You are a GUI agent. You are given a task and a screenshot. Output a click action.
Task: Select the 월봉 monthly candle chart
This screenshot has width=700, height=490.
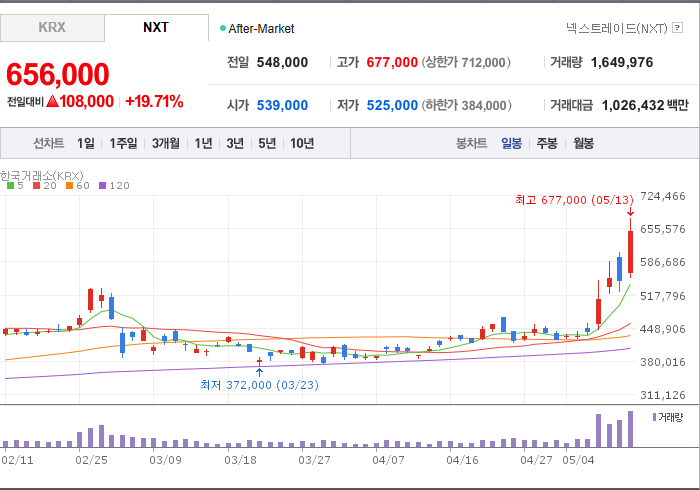tap(583, 143)
